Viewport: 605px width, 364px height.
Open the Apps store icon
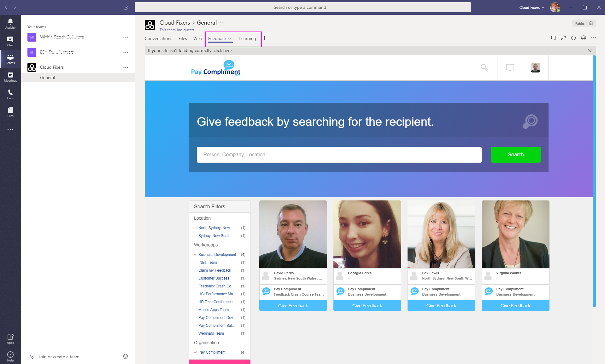pos(10,339)
